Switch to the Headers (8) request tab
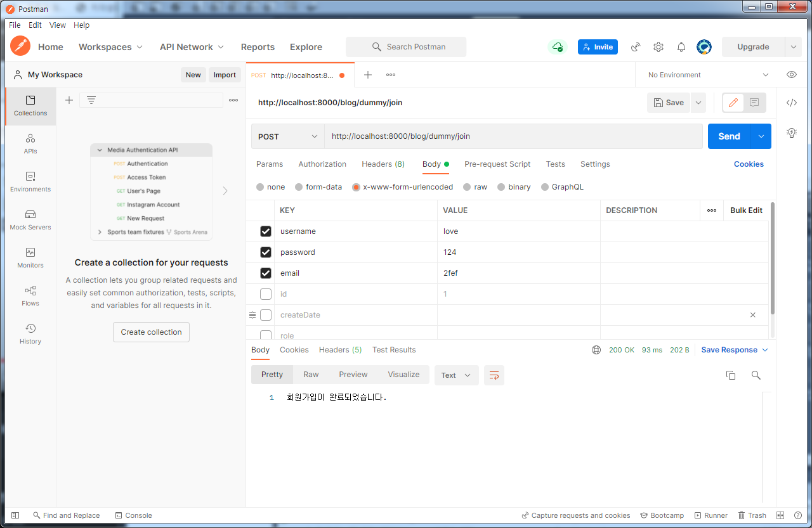The height and width of the screenshot is (528, 812). 383,164
